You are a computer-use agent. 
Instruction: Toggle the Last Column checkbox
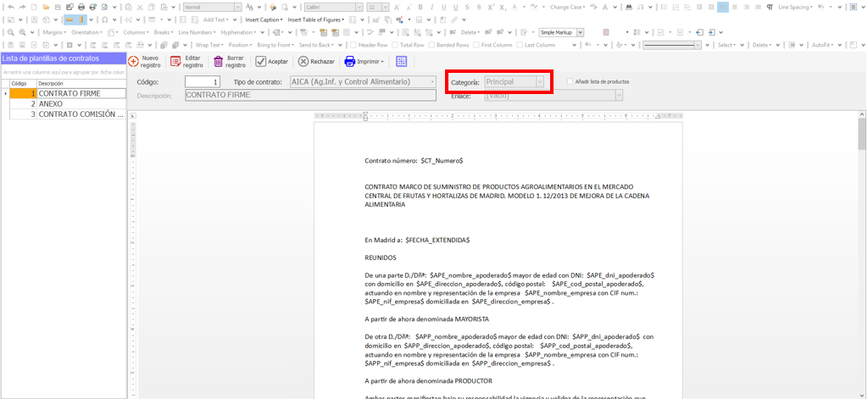coord(520,45)
